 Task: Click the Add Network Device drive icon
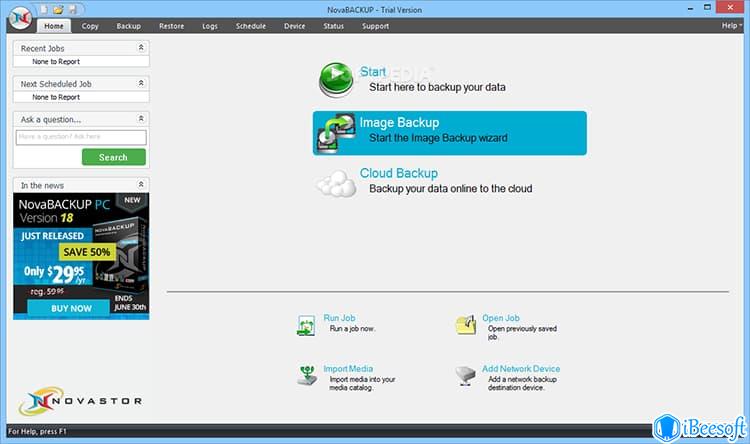465,376
